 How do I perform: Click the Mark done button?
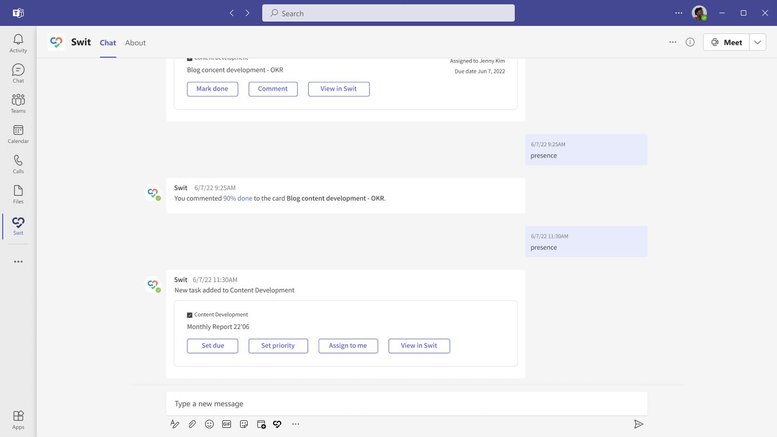coord(213,89)
